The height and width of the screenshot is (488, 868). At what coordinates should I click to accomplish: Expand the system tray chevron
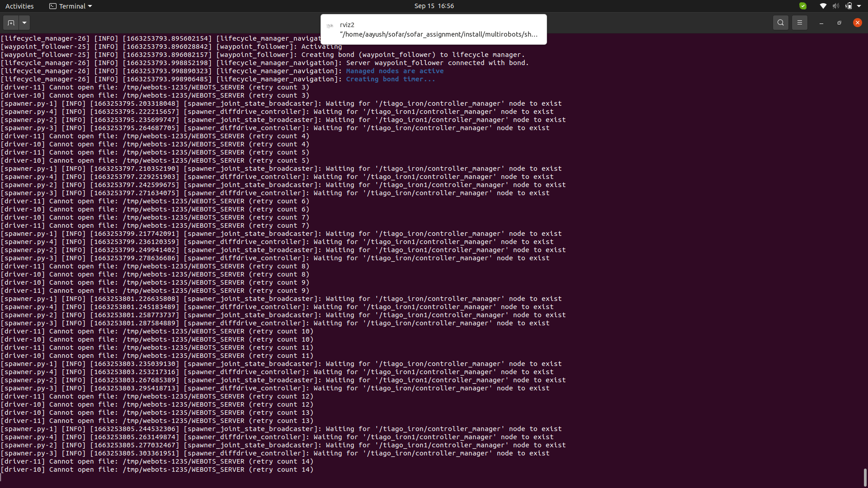click(x=859, y=6)
